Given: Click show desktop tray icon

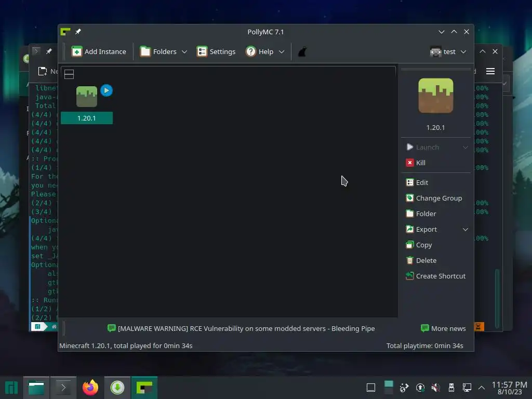Looking at the screenshot, I should point(371,388).
